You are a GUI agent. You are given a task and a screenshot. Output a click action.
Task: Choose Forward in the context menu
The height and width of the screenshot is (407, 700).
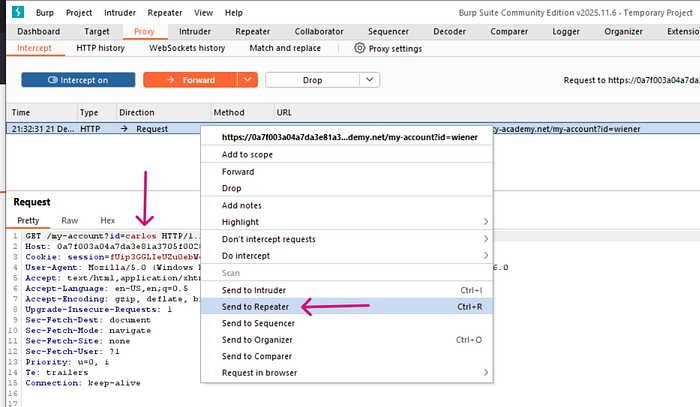[x=347, y=172]
